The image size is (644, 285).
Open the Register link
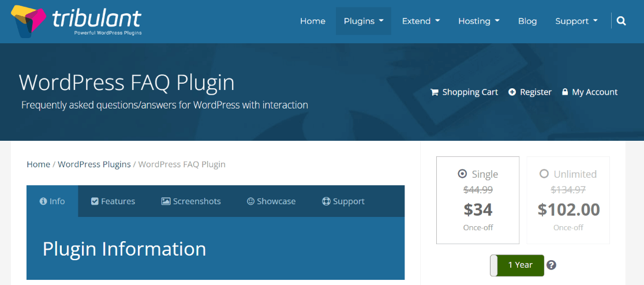[530, 92]
